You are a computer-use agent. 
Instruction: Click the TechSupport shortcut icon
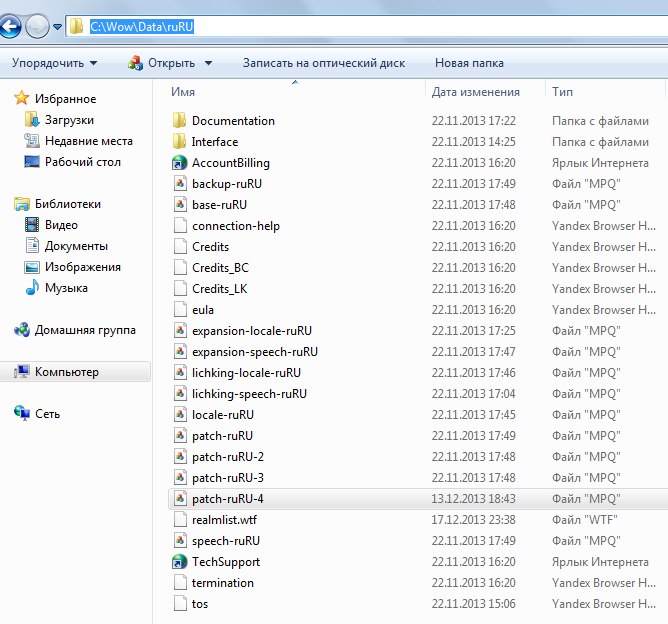coord(180,561)
